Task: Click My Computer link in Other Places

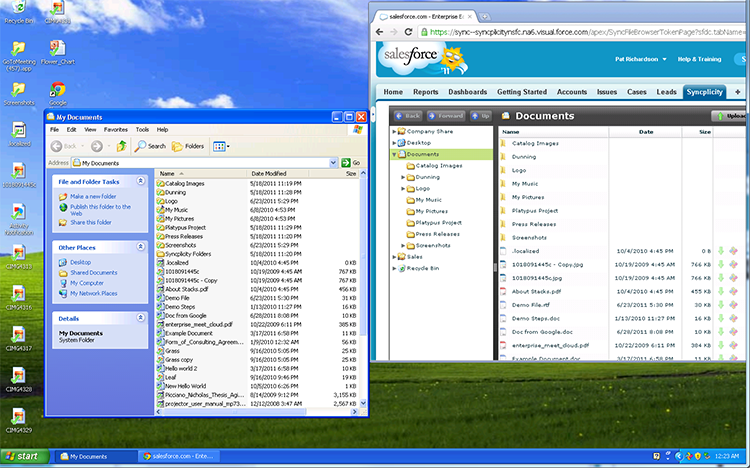Action: [x=87, y=283]
